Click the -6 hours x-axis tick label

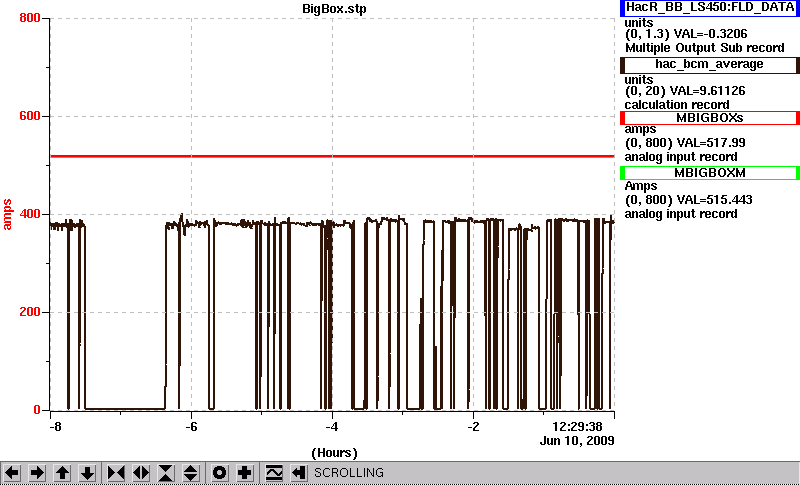pyautogui.click(x=191, y=426)
